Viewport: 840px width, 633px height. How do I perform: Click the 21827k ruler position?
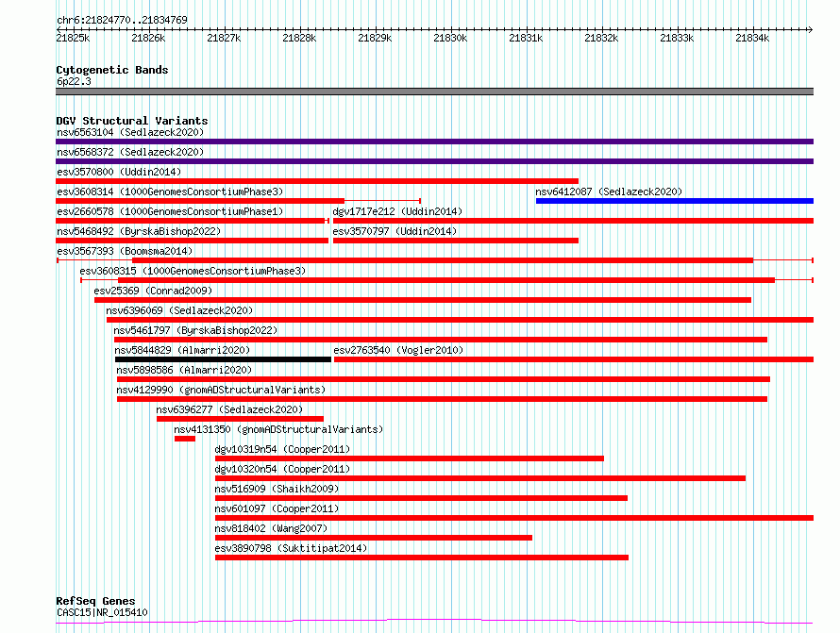224,38
